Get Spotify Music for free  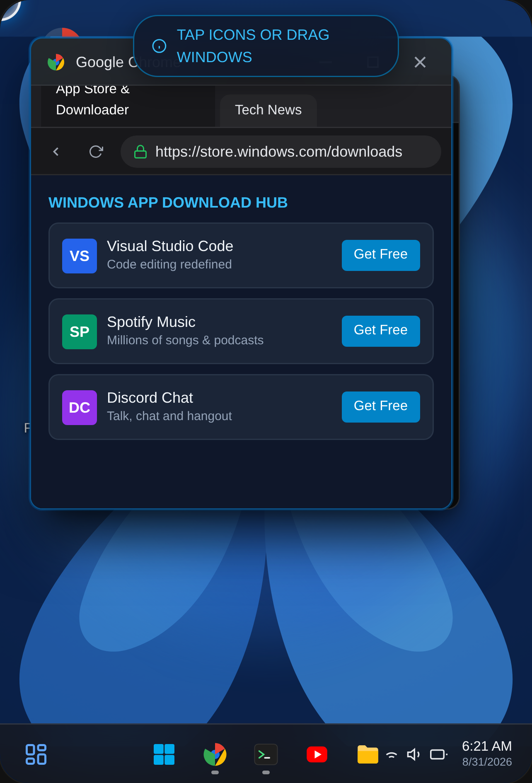coord(381,331)
